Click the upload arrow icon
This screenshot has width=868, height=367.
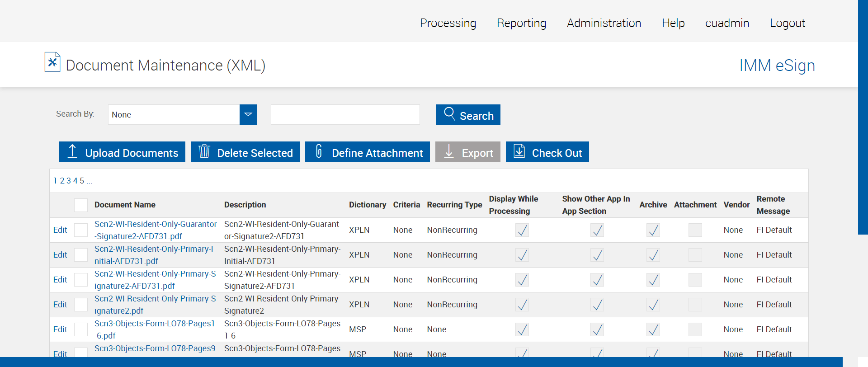(x=72, y=151)
